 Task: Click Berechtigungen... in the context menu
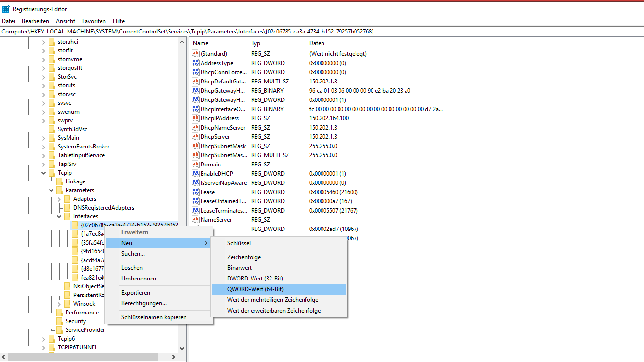(144, 303)
